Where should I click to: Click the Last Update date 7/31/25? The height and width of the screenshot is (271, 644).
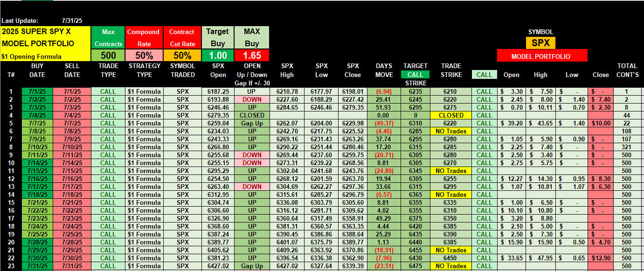71,21
